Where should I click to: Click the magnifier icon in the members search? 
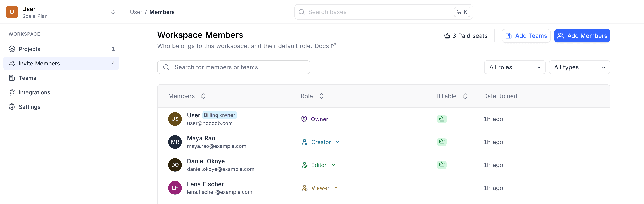[x=166, y=67]
